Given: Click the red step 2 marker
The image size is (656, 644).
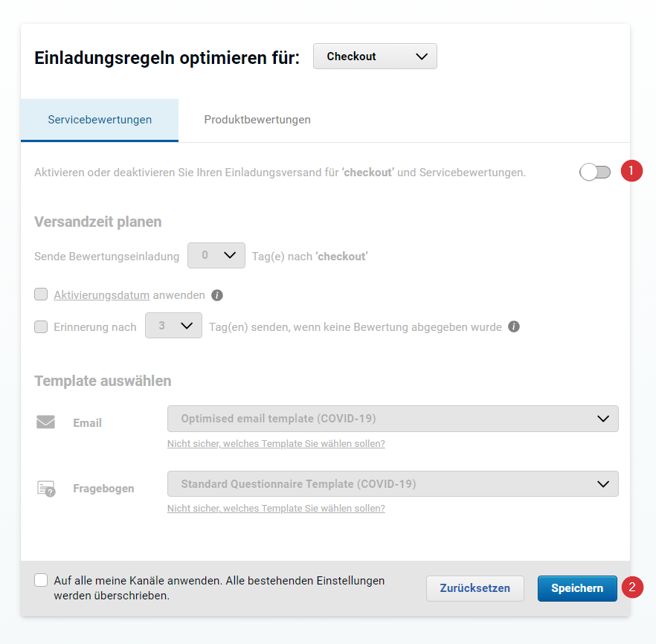Looking at the screenshot, I should point(632,587).
